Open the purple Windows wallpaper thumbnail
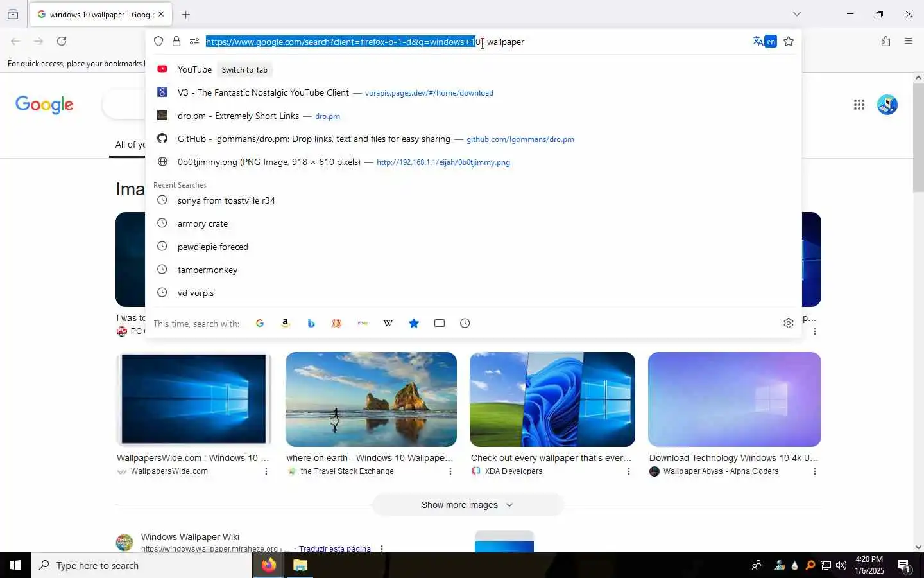Viewport: 924px width, 578px height. click(735, 399)
